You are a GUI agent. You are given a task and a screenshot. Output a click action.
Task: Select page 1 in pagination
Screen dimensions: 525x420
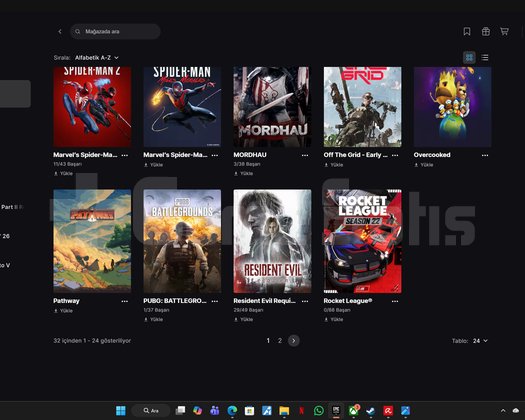[268, 341]
